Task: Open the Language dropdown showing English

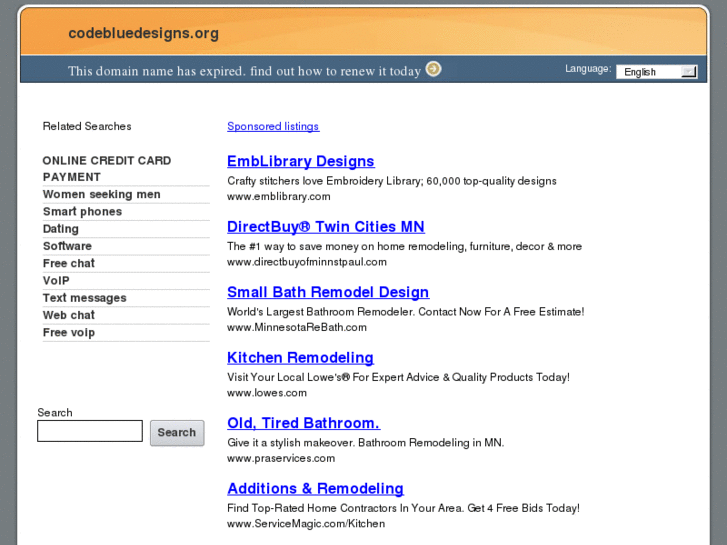Action: 657,72
